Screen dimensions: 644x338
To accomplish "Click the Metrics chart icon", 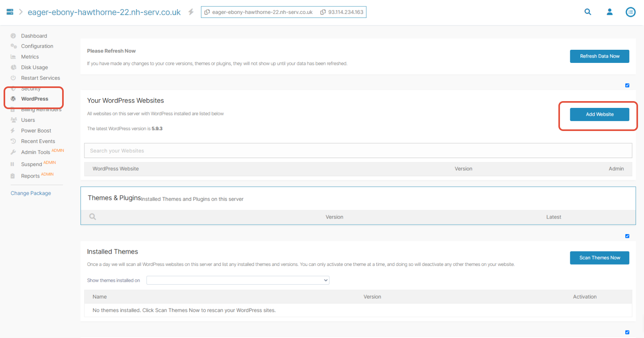I will pos(13,57).
